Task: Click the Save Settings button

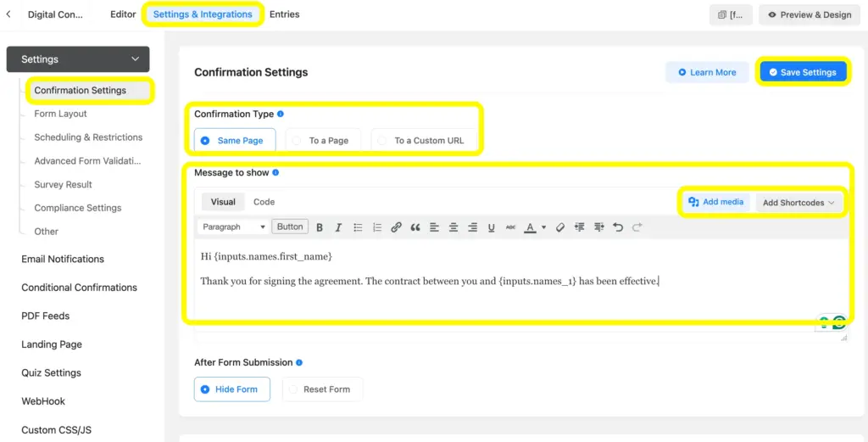Action: pos(803,72)
